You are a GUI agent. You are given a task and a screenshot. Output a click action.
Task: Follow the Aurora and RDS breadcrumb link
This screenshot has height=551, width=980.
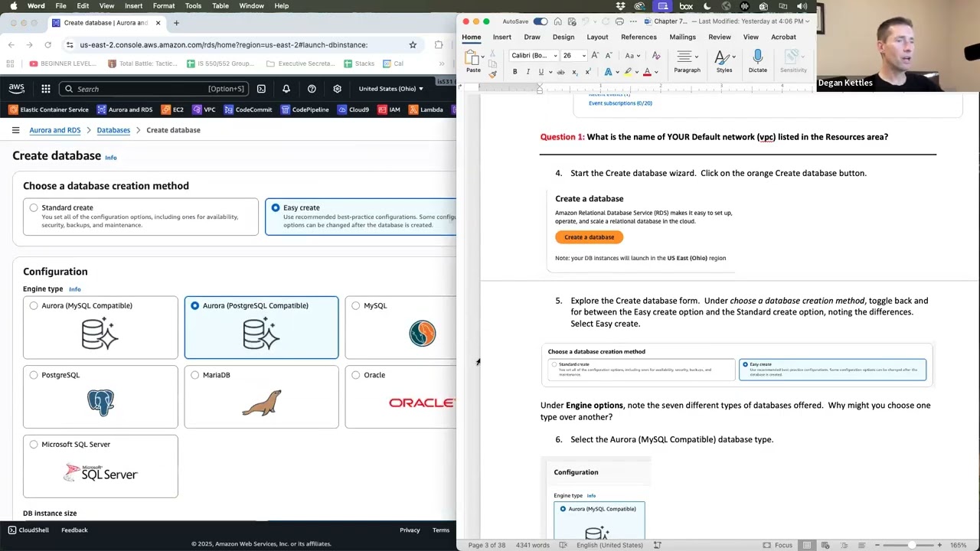click(x=54, y=130)
